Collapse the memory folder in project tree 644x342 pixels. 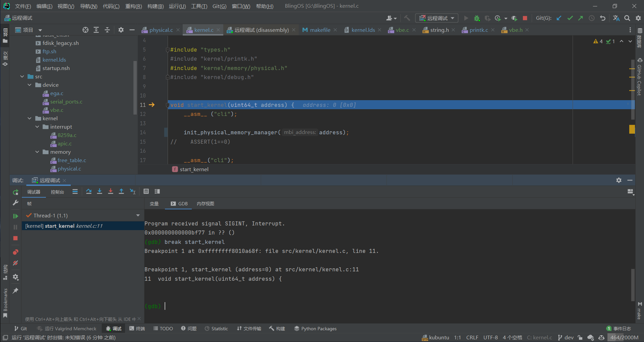tap(37, 152)
